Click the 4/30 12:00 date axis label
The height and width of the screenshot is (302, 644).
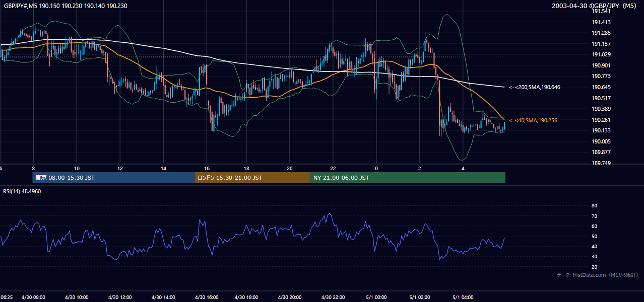pos(119,297)
